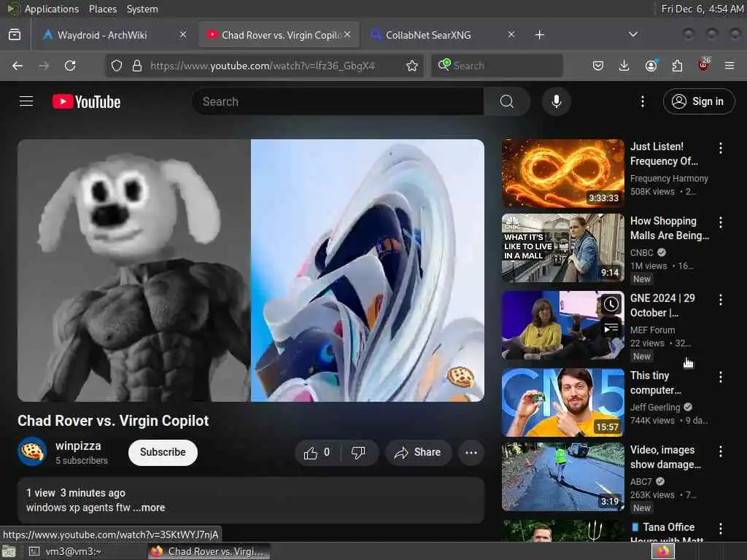This screenshot has height=560, width=747.
Task: Open the MEF Forum channel link
Action: coord(652,330)
